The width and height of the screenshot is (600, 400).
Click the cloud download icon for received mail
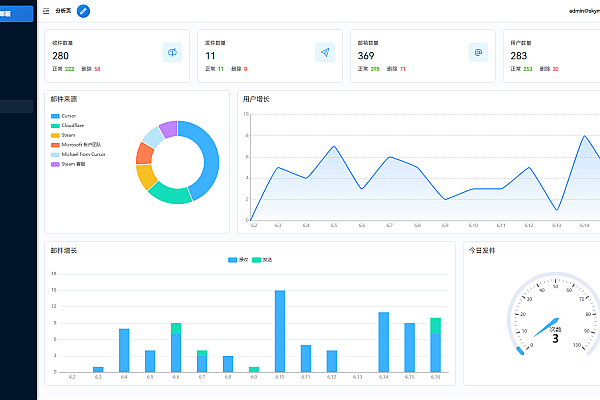(x=171, y=53)
